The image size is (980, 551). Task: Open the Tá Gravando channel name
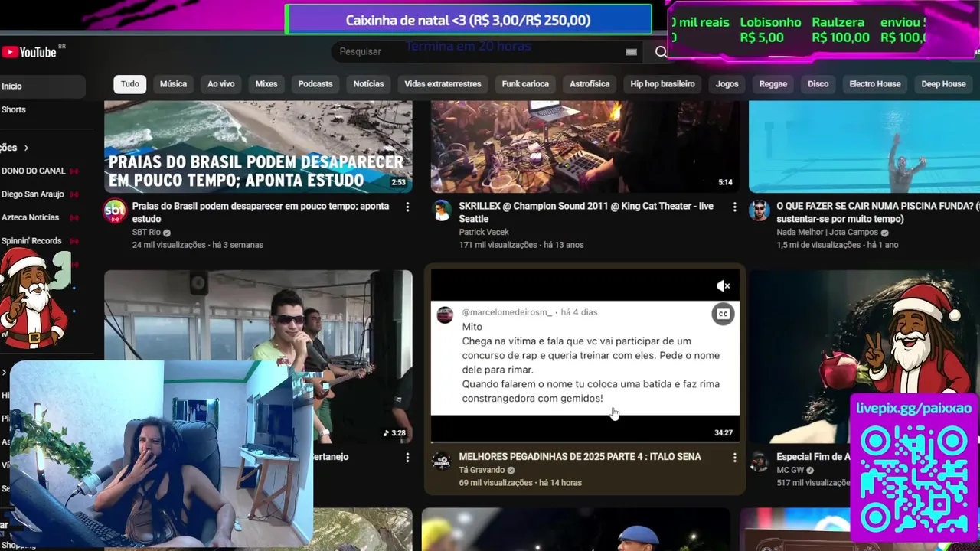point(482,470)
